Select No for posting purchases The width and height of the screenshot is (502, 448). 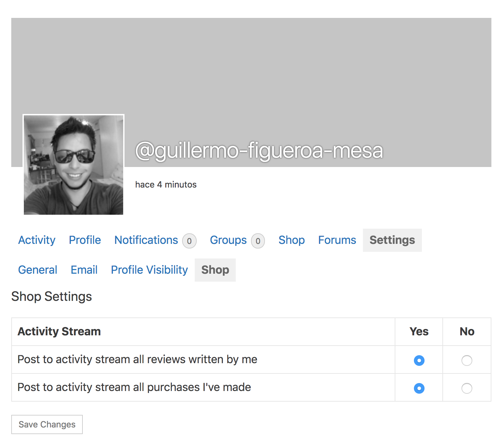click(x=467, y=388)
